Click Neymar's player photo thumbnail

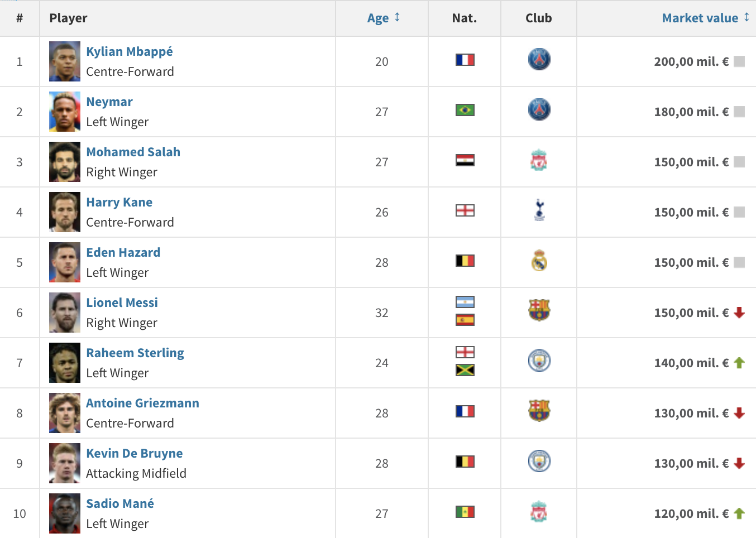click(65, 112)
